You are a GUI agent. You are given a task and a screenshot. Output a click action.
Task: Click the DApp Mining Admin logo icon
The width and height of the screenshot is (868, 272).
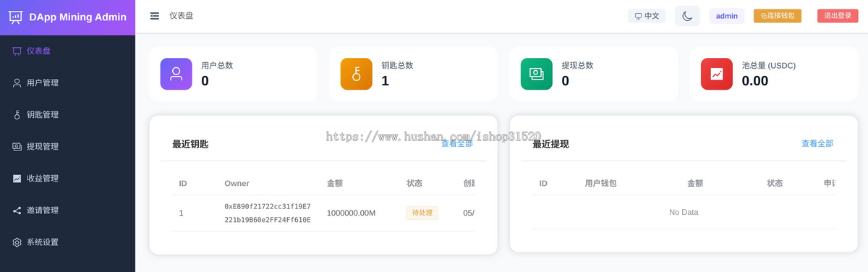[16, 17]
